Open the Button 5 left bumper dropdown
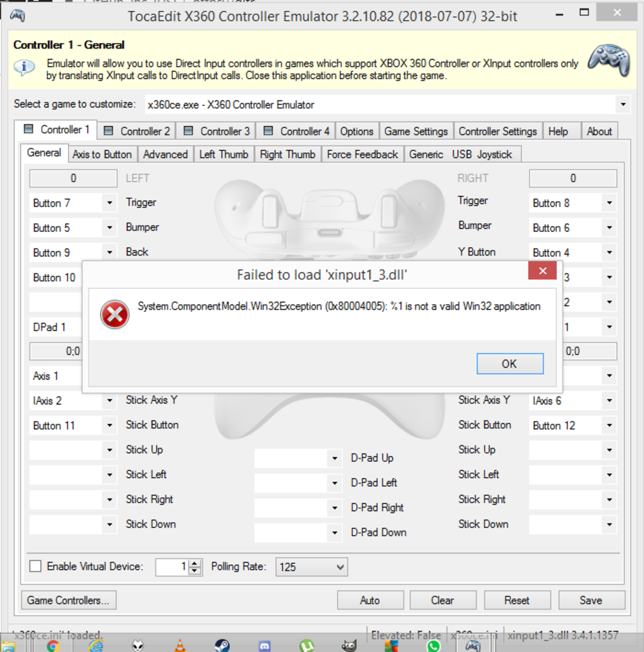Image resolution: width=644 pixels, height=652 pixels. [x=109, y=228]
